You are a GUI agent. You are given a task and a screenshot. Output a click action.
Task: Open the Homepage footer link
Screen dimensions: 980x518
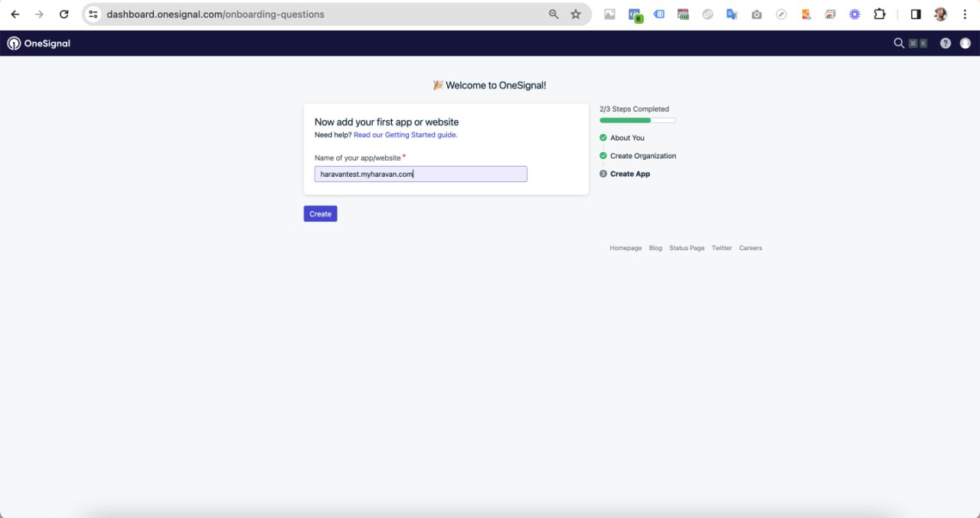pyautogui.click(x=626, y=248)
